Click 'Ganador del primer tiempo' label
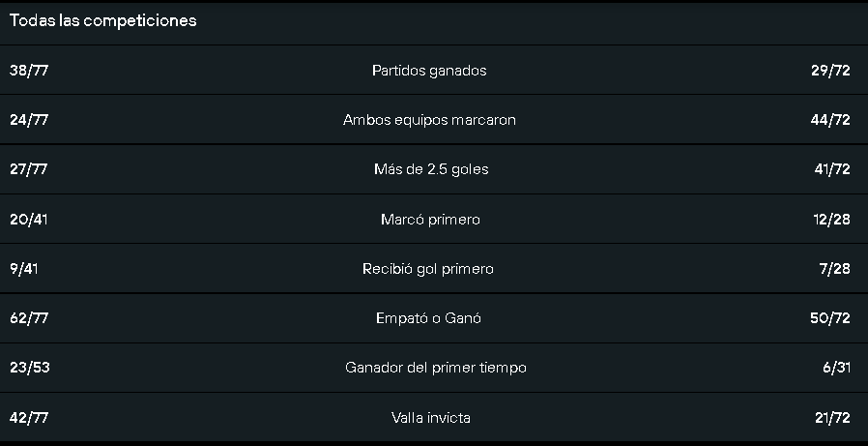Viewport: 868px width, 446px height. click(436, 368)
